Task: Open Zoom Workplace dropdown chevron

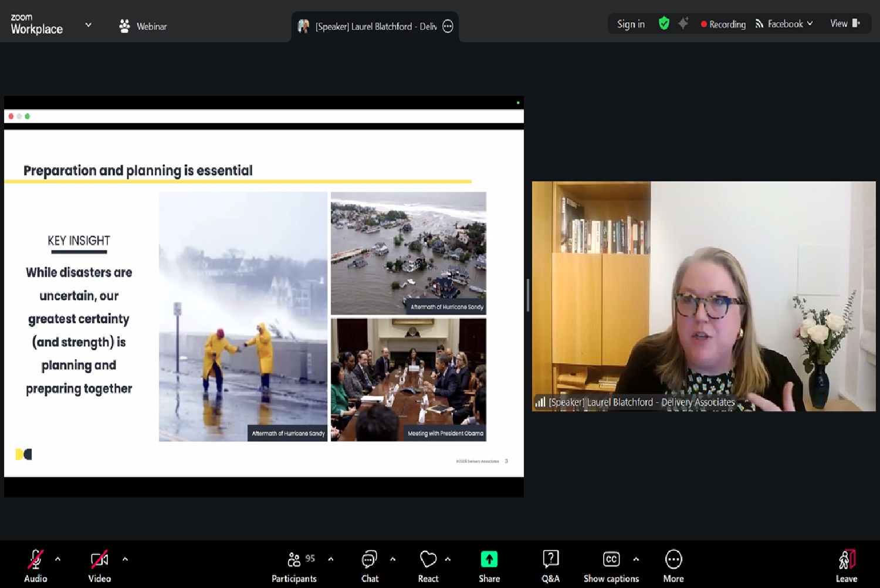Action: [89, 25]
